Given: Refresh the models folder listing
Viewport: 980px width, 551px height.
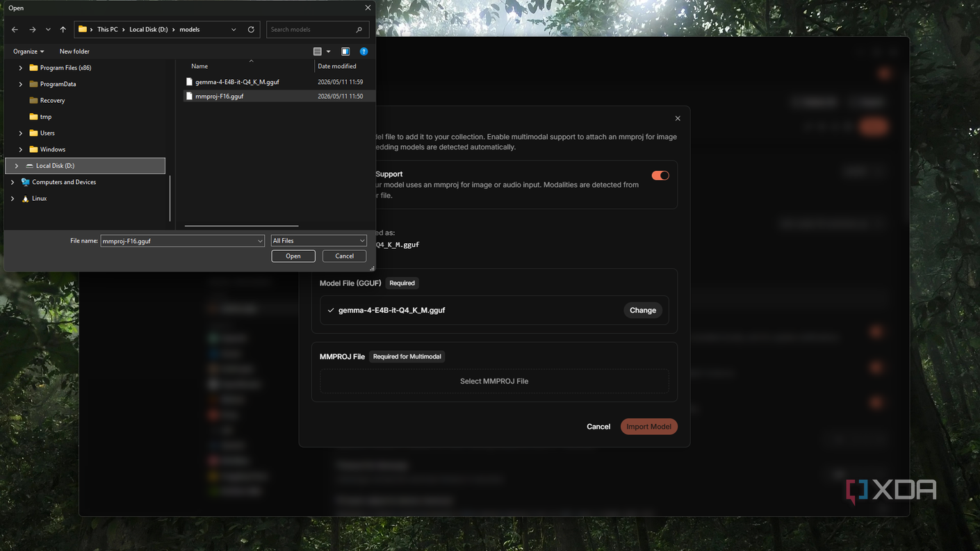Looking at the screenshot, I should (251, 30).
